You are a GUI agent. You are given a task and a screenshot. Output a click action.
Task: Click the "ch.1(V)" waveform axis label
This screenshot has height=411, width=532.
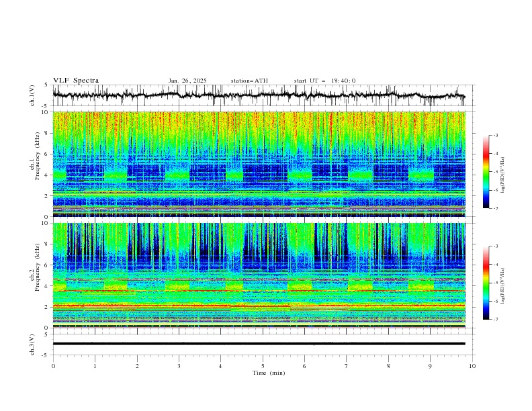pyautogui.click(x=32, y=95)
